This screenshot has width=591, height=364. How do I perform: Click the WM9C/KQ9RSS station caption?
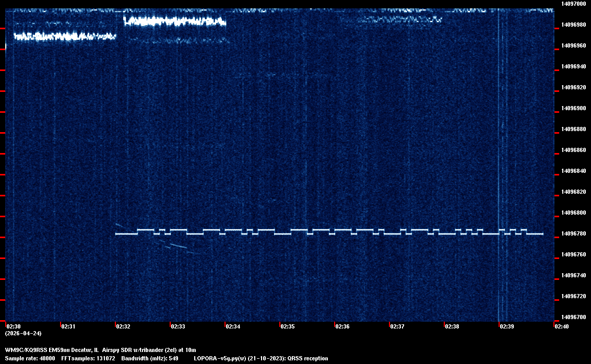pos(100,350)
